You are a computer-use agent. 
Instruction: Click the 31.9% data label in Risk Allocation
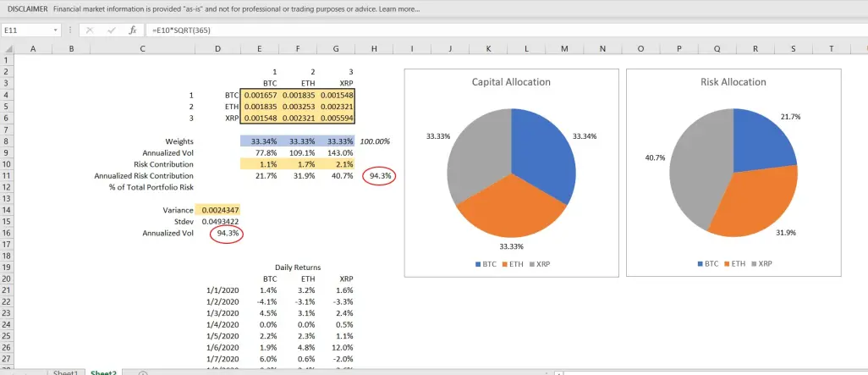coord(786,233)
